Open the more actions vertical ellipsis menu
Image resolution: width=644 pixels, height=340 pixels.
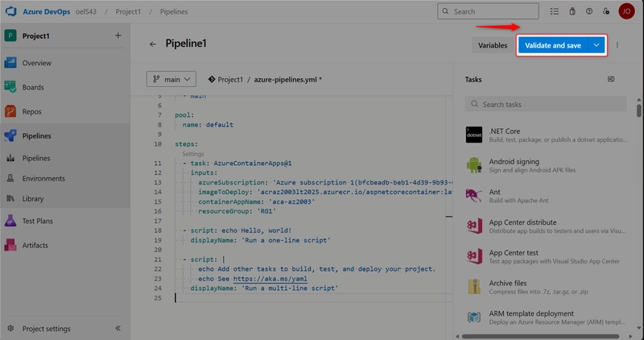[617, 46]
